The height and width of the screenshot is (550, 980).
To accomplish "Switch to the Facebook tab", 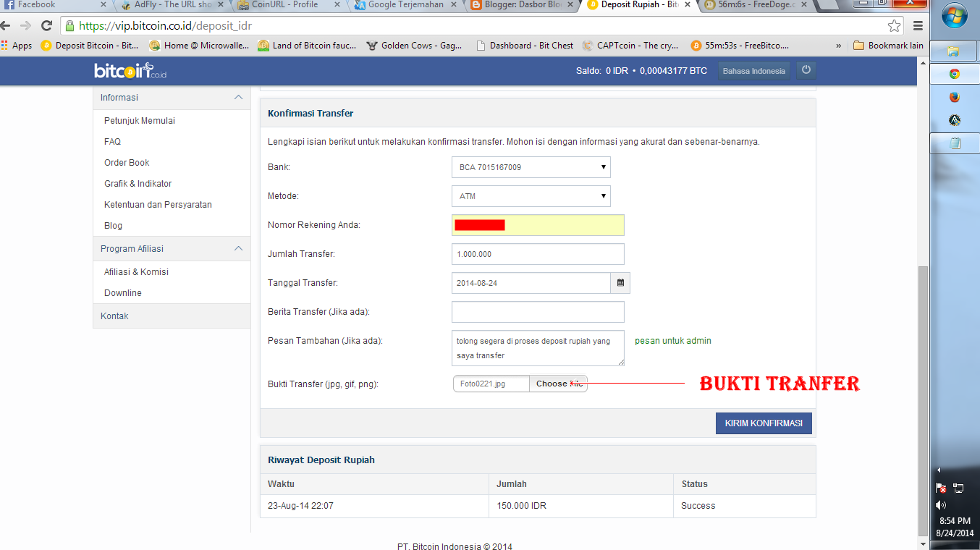I will (x=54, y=6).
